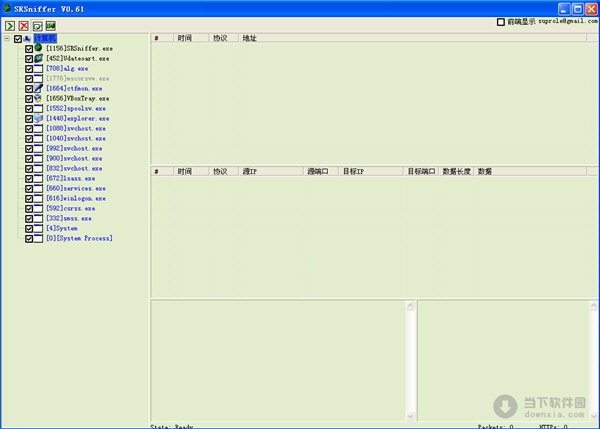Select [1088]svchost.exe in the tree
The height and width of the screenshot is (429, 600).
76,129
